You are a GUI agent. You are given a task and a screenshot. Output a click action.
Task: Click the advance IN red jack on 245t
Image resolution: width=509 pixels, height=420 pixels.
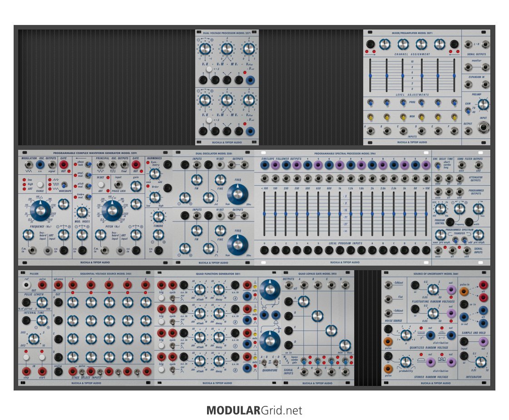(59, 285)
